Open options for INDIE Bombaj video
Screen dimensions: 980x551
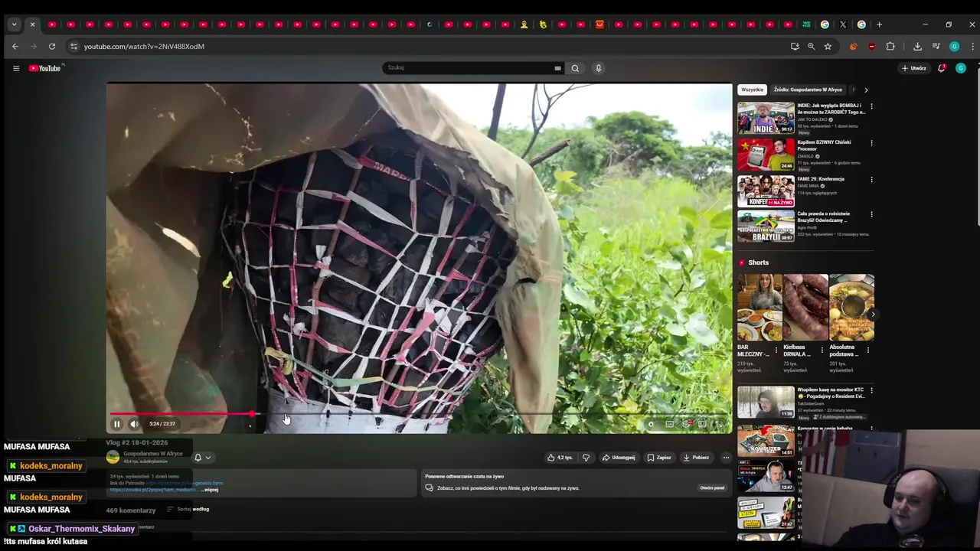(x=871, y=106)
